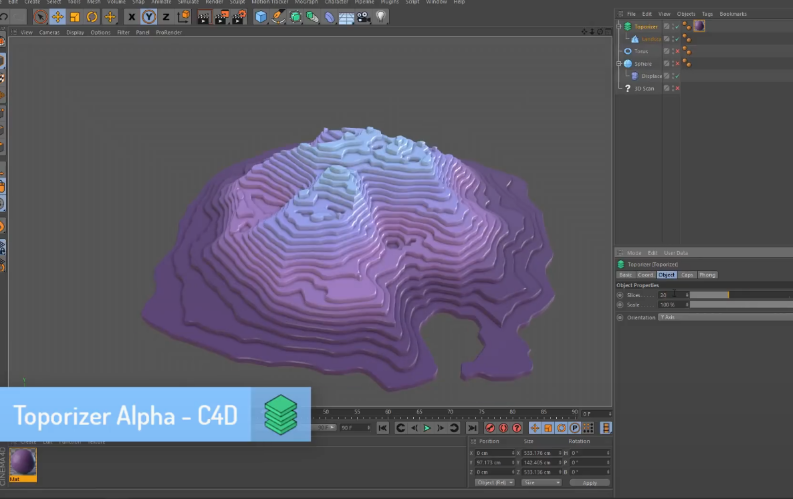Click the Apply button in coordinates
This screenshot has width=793, height=499.
tap(589, 482)
